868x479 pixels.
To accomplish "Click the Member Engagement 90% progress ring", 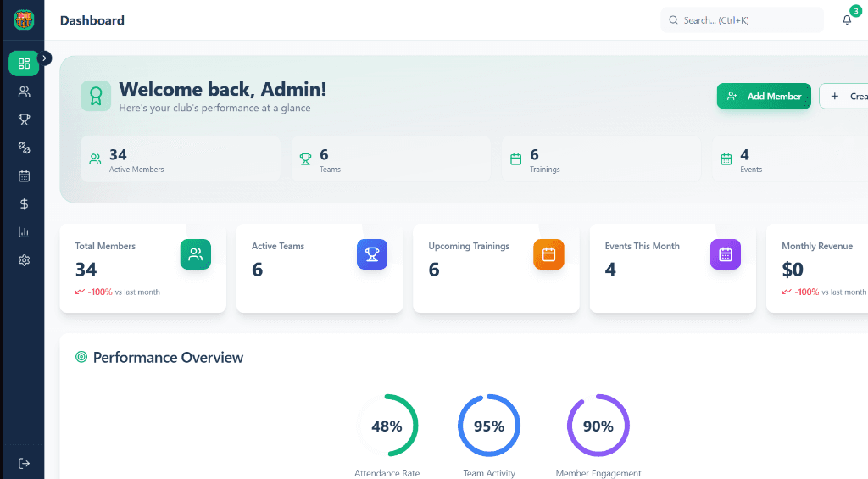I will click(598, 426).
